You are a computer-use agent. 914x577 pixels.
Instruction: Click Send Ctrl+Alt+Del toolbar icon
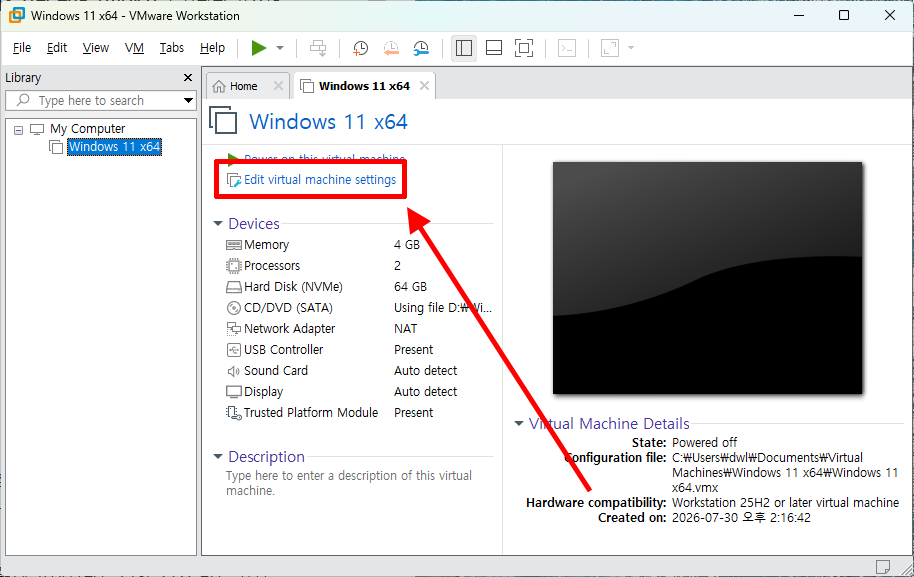318,48
